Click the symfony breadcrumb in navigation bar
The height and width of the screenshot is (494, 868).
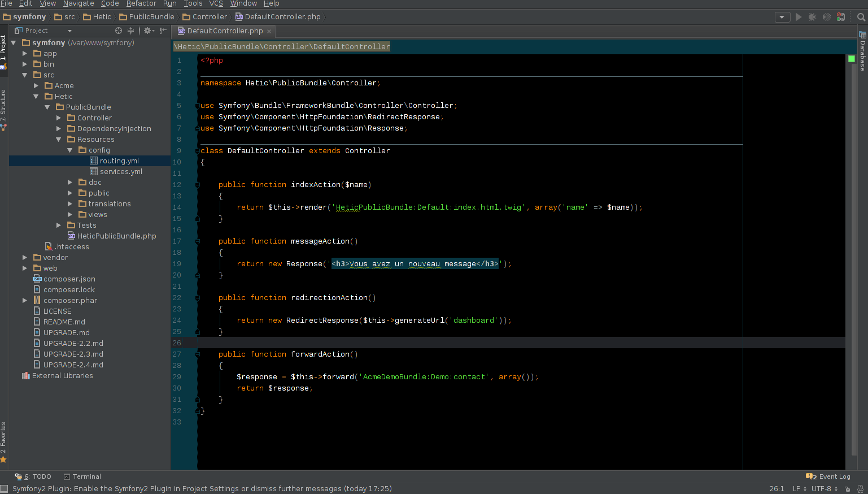(25, 17)
